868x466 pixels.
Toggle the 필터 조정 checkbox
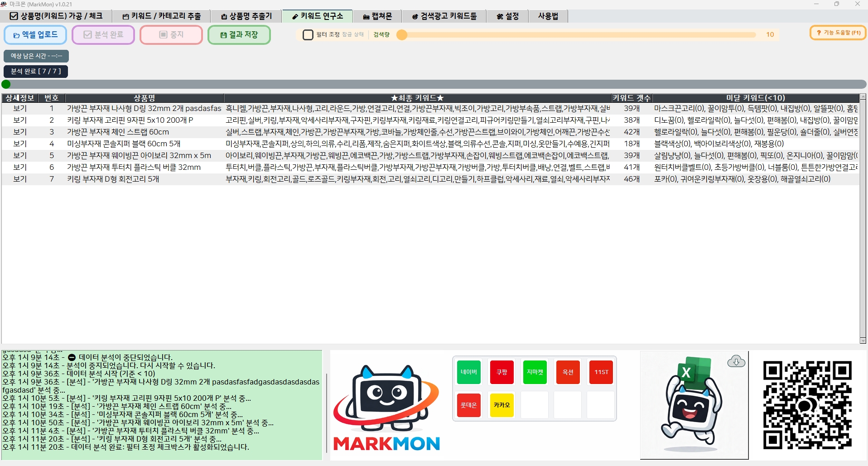(x=308, y=35)
